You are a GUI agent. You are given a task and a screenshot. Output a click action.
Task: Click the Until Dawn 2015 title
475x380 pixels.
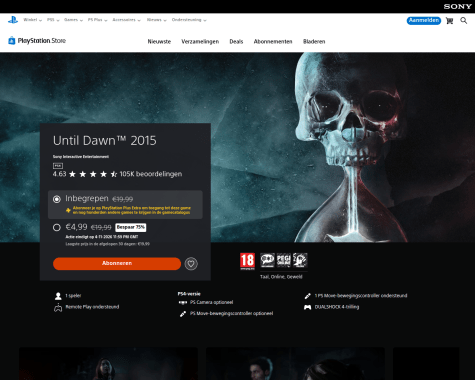(x=104, y=141)
